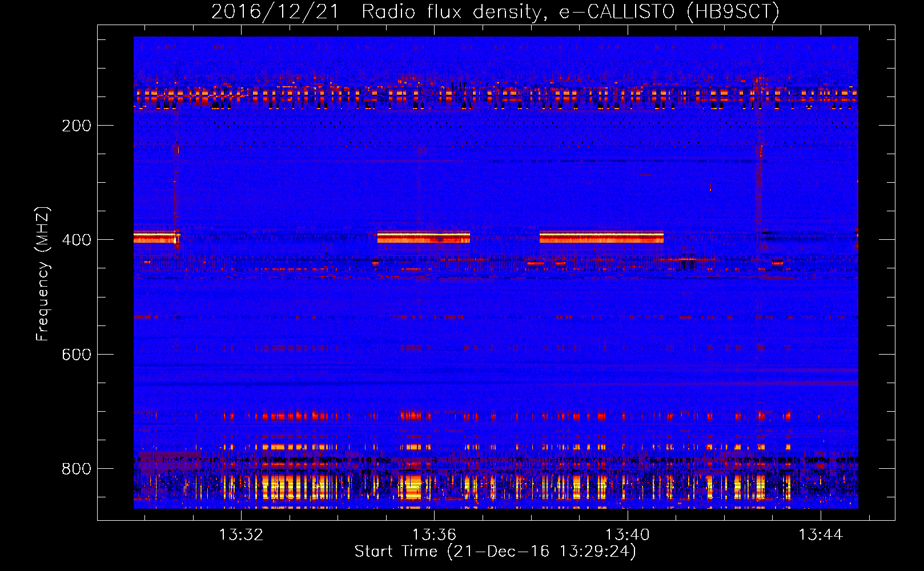Click the 13:36 time tick label
924x571 pixels.
coord(434,534)
